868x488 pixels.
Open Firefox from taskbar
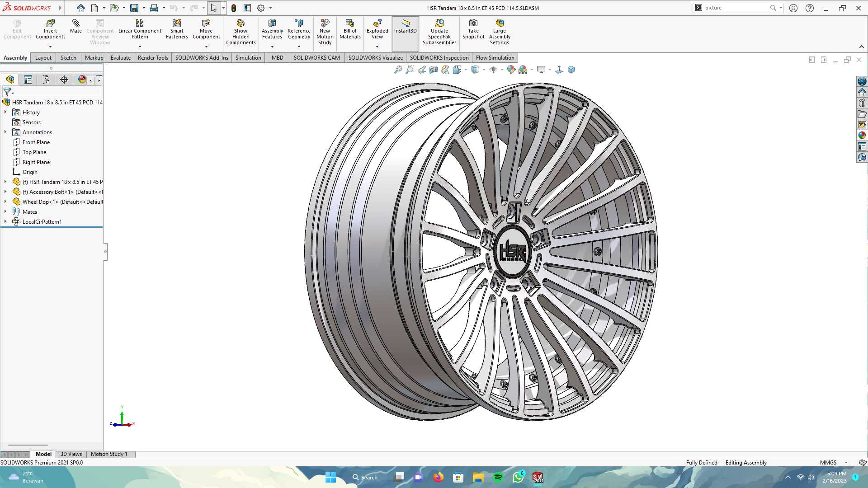pyautogui.click(x=438, y=478)
